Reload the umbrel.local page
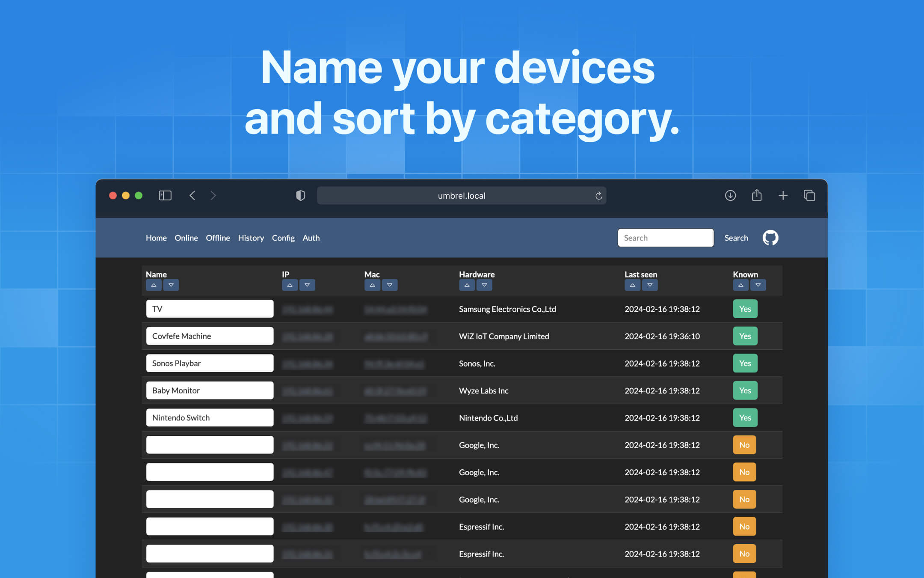 599,196
